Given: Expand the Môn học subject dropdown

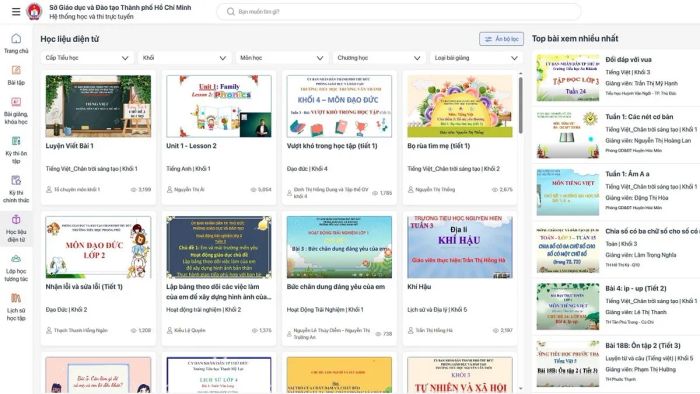Looking at the screenshot, I should coord(282,58).
